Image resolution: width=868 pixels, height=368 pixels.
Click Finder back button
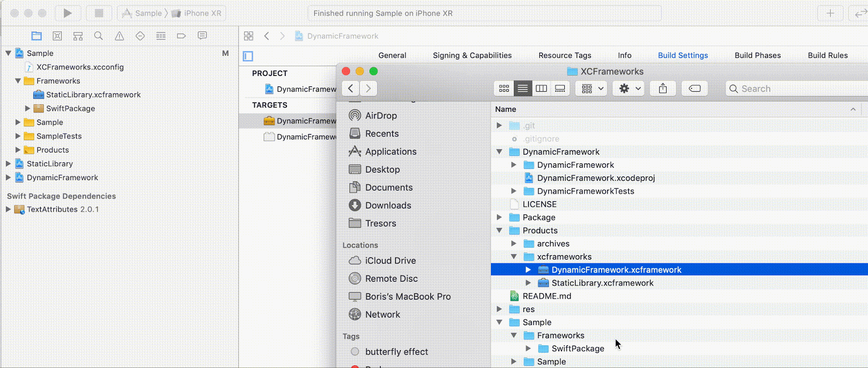pos(350,88)
